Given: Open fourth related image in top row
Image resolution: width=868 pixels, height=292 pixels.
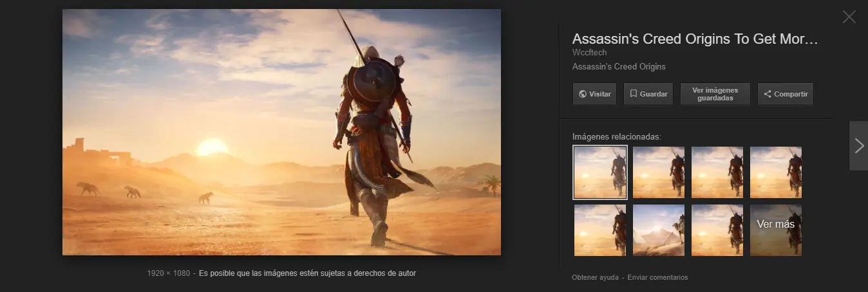Looking at the screenshot, I should click(776, 172).
